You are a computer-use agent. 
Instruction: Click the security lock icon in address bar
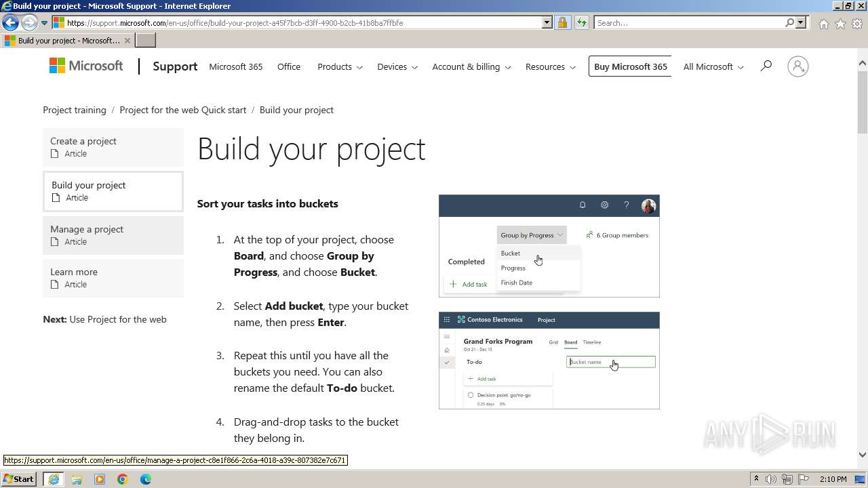(x=562, y=22)
